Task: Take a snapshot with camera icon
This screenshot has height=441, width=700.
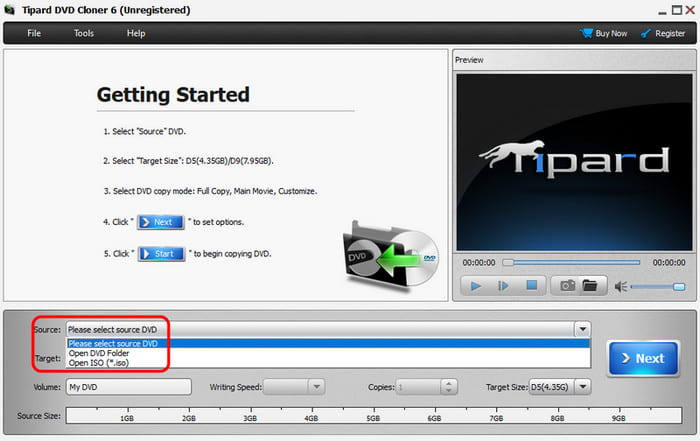Action: click(567, 286)
